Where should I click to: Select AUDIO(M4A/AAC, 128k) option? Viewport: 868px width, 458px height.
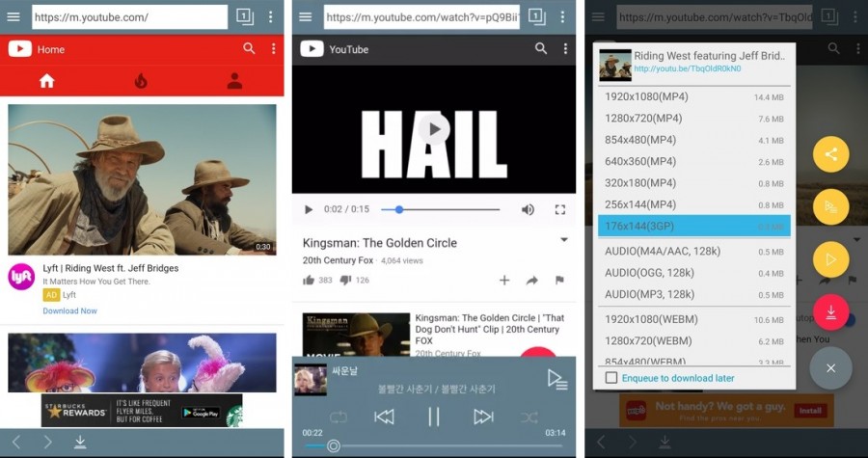coord(694,251)
